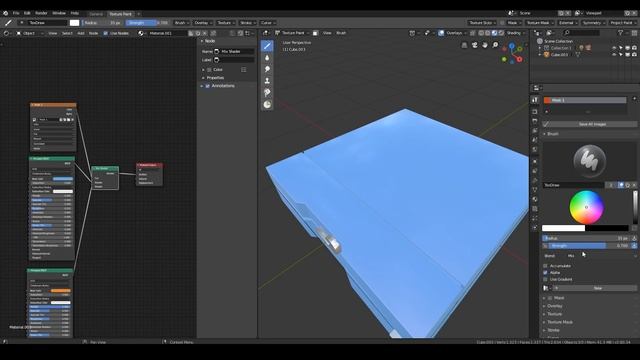Toggle the Overlays button in viewport header
The height and width of the screenshot is (360, 640).
pos(441,33)
